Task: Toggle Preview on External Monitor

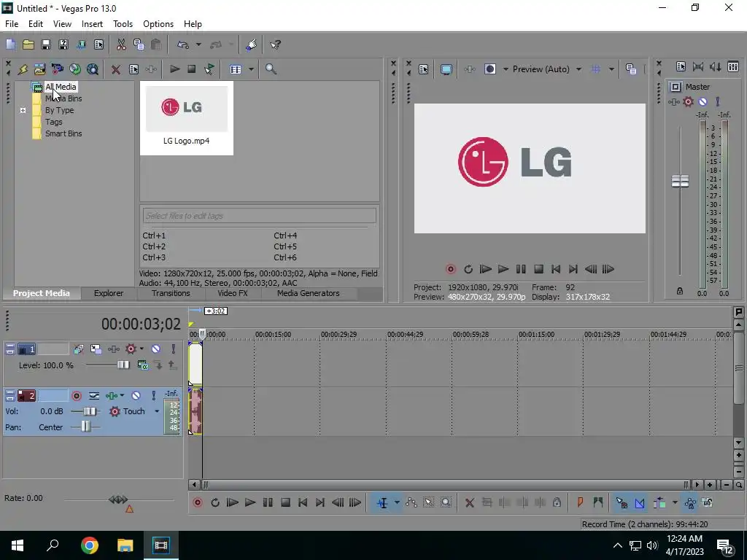Action: coord(446,69)
